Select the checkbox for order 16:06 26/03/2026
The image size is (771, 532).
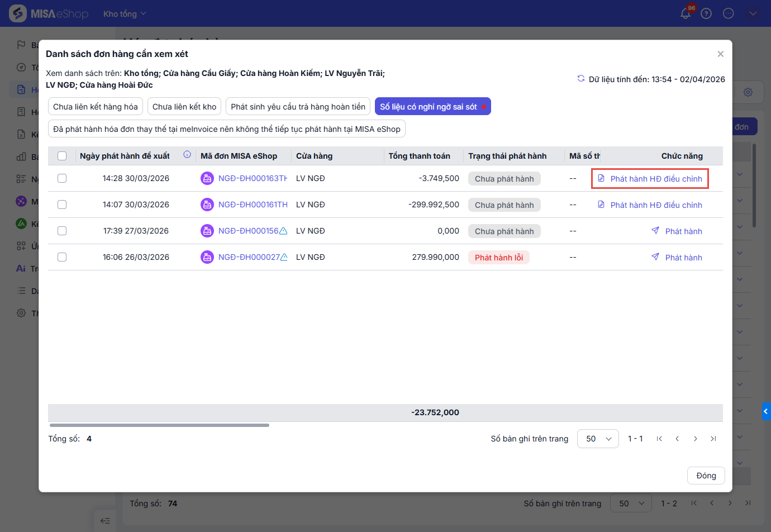tap(62, 257)
